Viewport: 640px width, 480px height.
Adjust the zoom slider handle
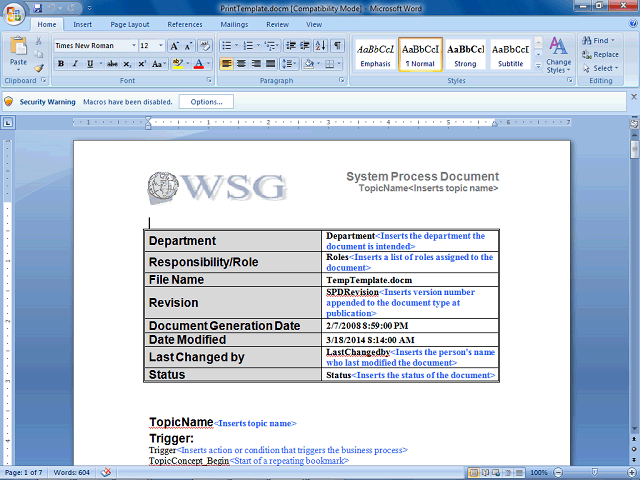coord(595,473)
